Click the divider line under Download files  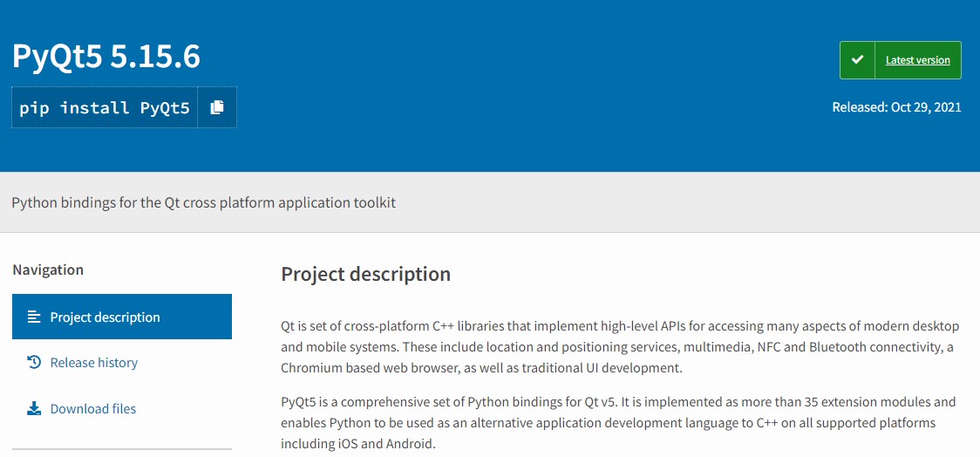click(122, 449)
